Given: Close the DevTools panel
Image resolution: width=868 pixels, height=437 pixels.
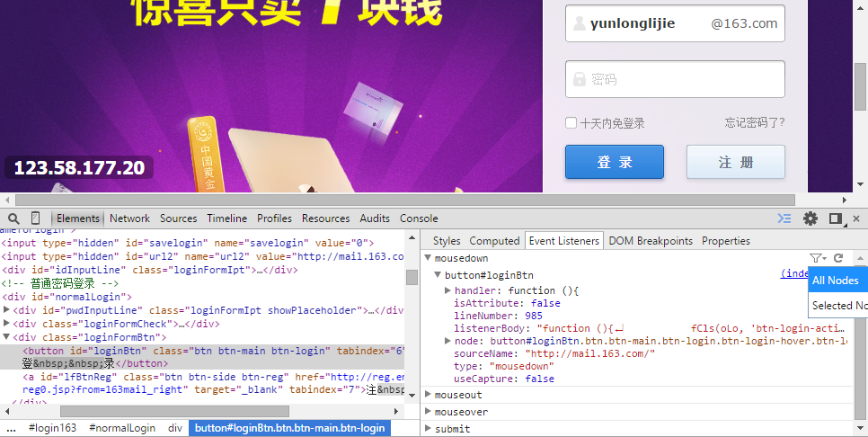Looking at the screenshot, I should pyautogui.click(x=858, y=218).
